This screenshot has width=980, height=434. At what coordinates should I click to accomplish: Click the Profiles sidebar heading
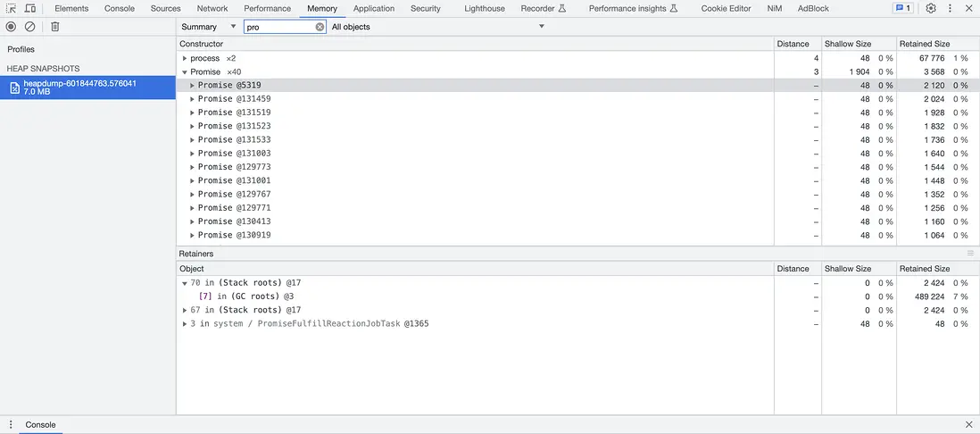21,49
